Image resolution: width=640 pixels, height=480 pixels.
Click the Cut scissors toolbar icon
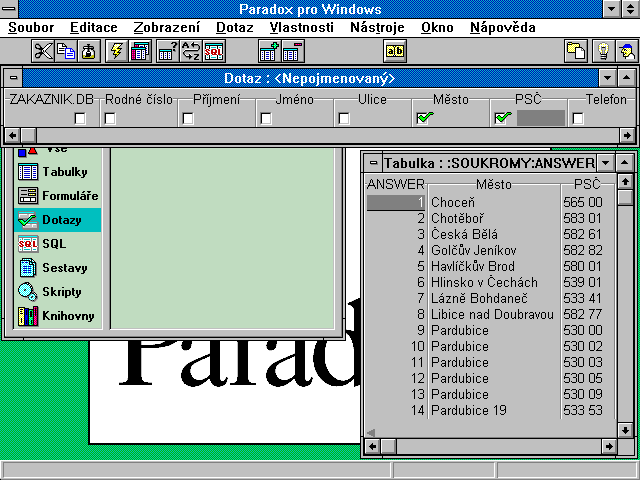[43, 51]
